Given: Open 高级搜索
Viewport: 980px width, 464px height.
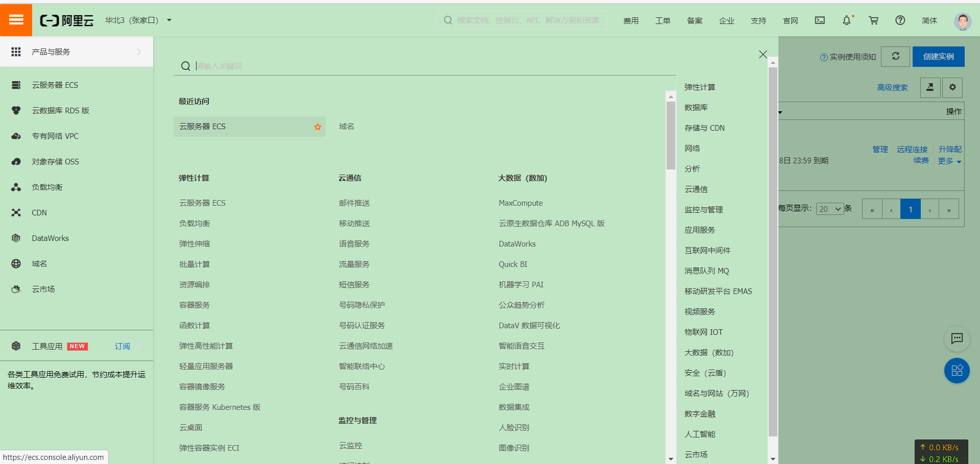Looking at the screenshot, I should (x=892, y=87).
